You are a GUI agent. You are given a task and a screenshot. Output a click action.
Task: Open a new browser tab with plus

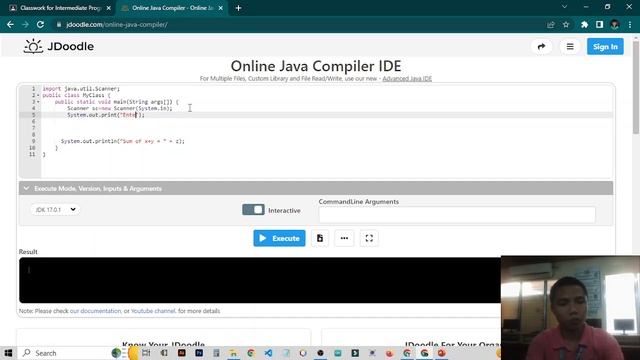[238, 8]
